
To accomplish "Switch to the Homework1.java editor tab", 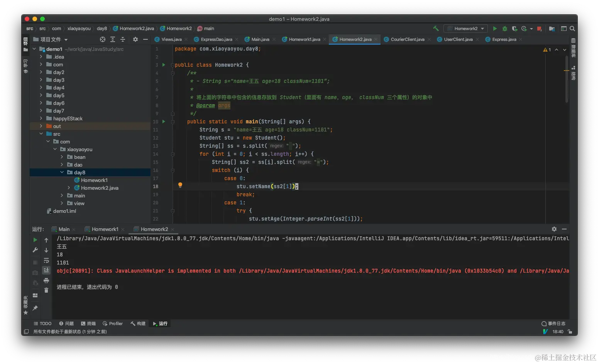I will coord(304,39).
